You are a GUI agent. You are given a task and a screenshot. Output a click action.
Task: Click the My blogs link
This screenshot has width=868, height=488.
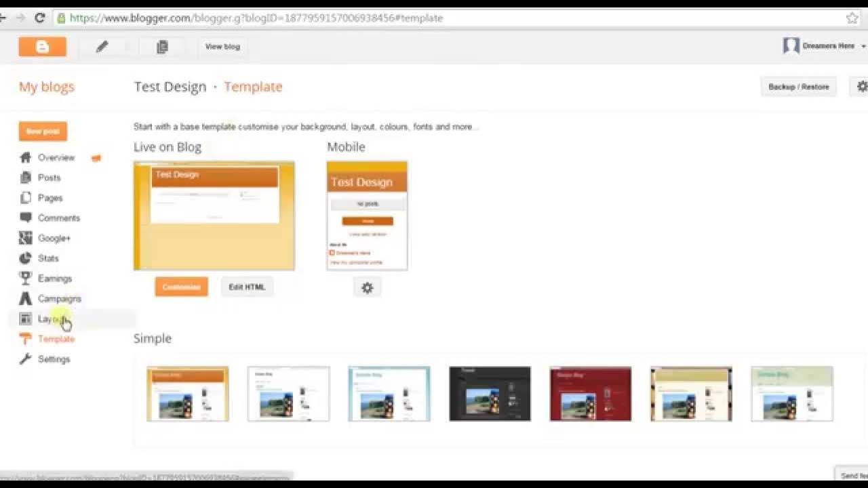click(x=47, y=87)
